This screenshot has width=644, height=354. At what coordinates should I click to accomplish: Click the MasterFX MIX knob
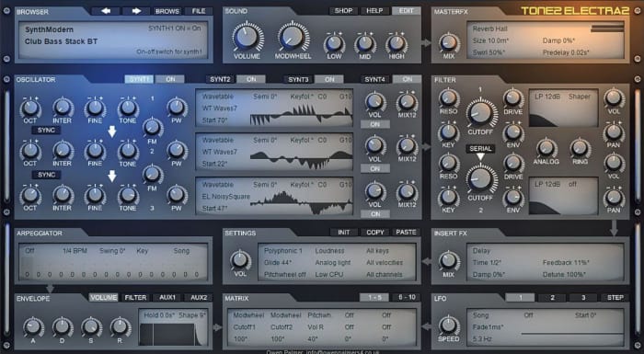coord(449,42)
